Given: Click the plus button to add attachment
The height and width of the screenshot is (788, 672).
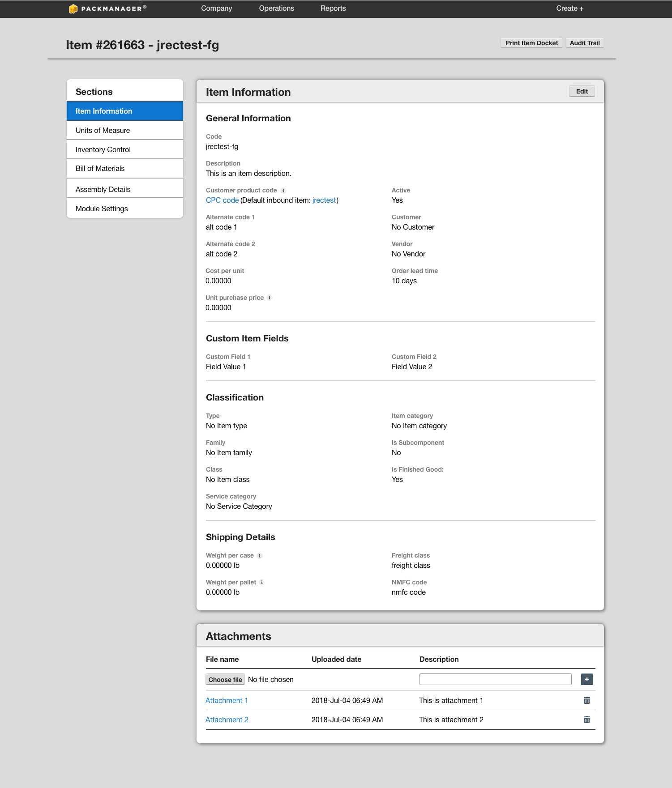Looking at the screenshot, I should [x=587, y=679].
